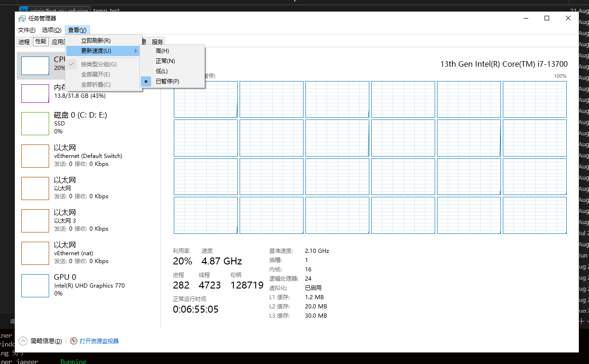Click the uptime value 0:06:55:05
589x364 pixels.
[x=196, y=309]
